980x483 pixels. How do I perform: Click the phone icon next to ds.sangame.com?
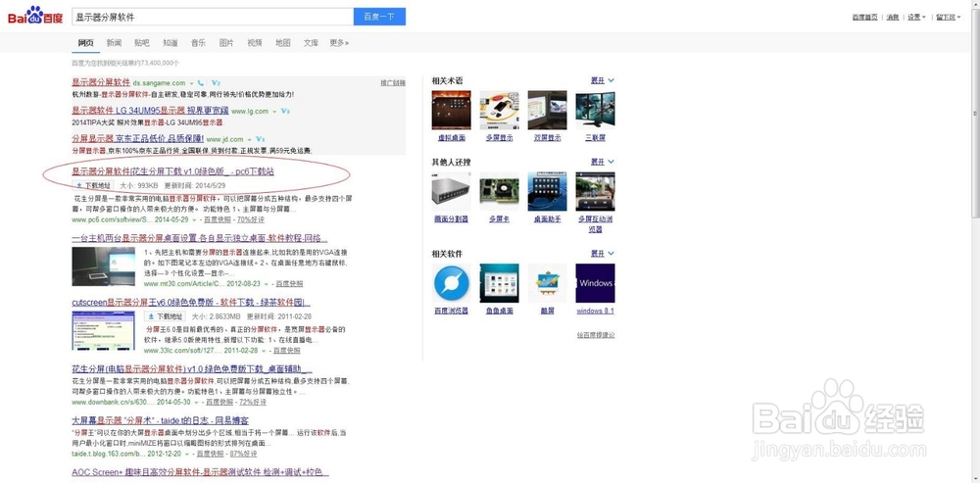pos(201,82)
